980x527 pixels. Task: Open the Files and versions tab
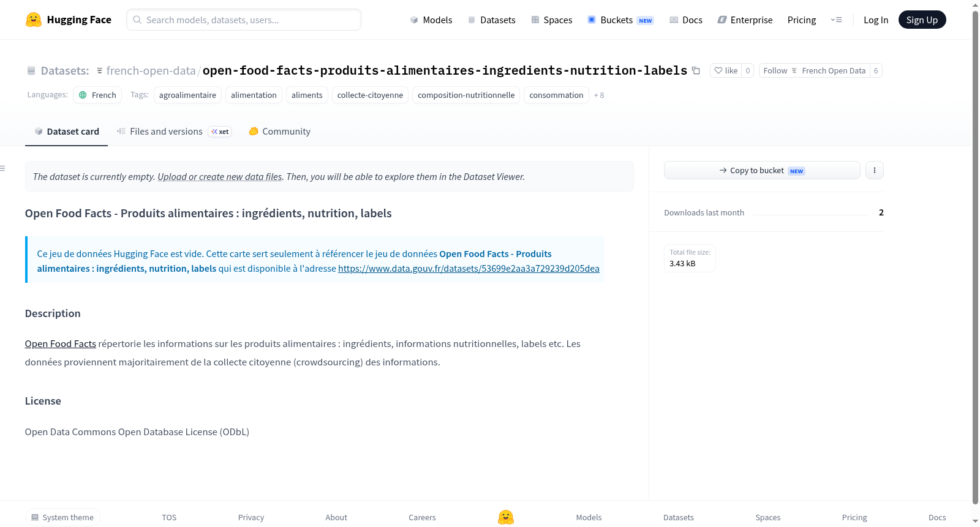[x=174, y=132]
